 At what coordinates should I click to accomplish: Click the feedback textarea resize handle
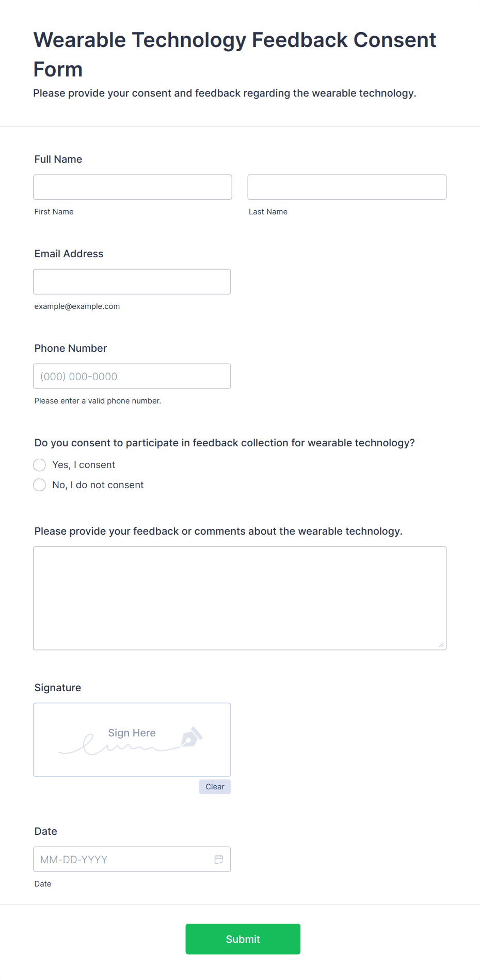(x=441, y=645)
